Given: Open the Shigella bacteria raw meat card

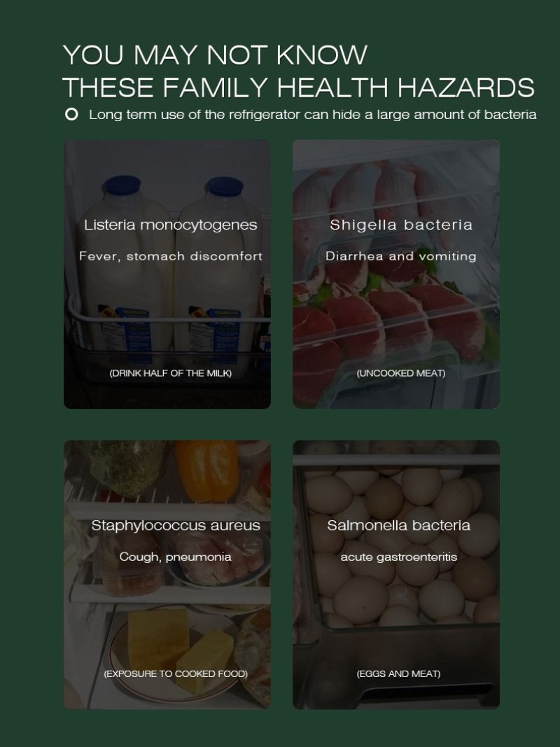Looking at the screenshot, I should click(x=396, y=274).
